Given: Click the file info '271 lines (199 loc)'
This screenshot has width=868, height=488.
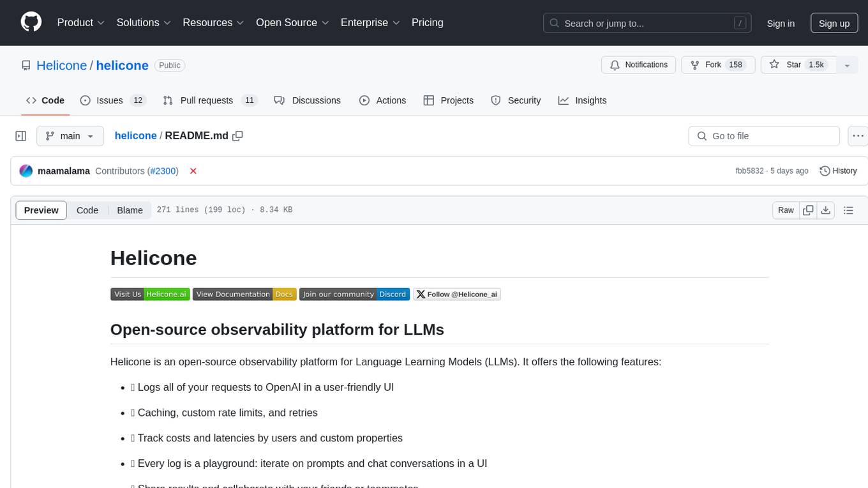Looking at the screenshot, I should point(201,210).
